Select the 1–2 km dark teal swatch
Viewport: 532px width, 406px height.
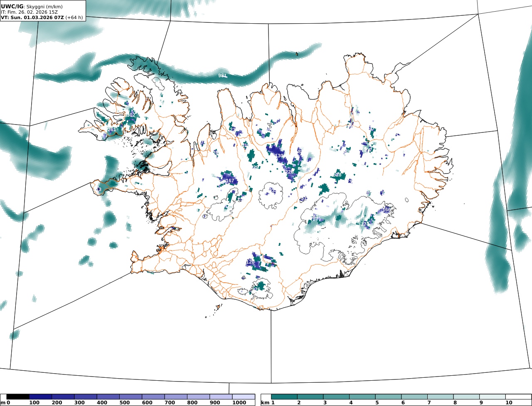pyautogui.click(x=284, y=397)
